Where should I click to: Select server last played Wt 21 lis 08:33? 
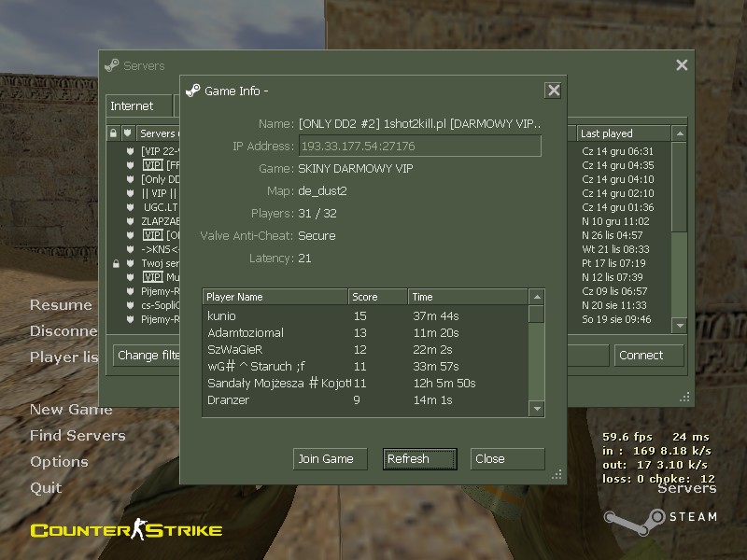click(615, 249)
